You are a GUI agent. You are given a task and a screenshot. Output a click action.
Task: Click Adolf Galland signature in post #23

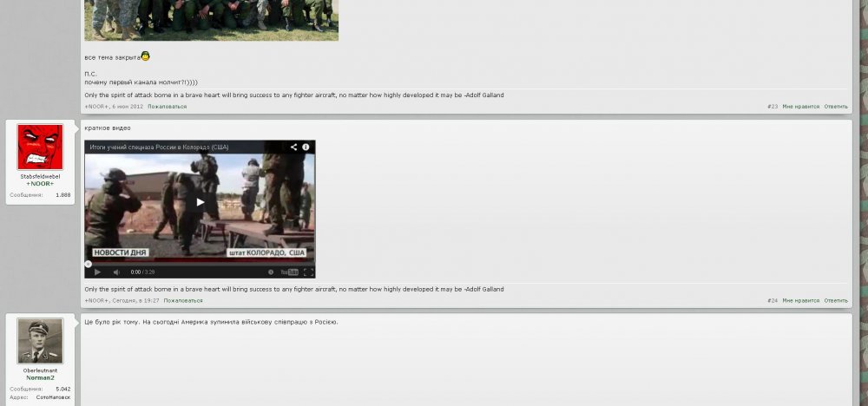coord(294,95)
